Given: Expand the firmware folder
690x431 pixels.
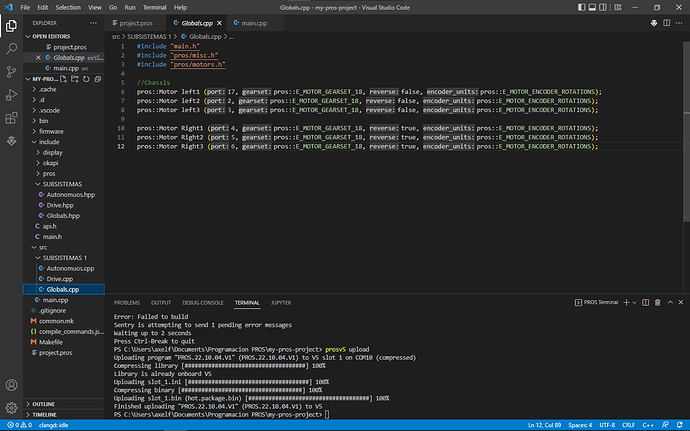Looking at the screenshot, I should (51, 131).
